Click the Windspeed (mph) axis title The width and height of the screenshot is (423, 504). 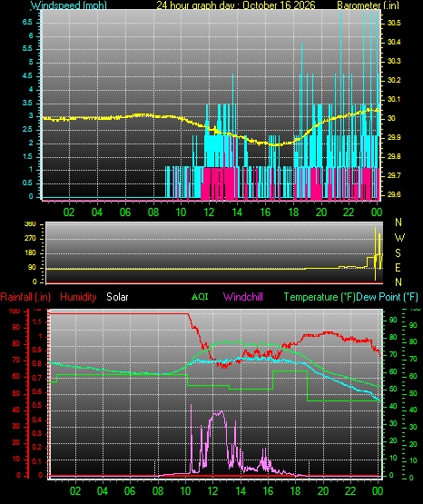tap(69, 5)
